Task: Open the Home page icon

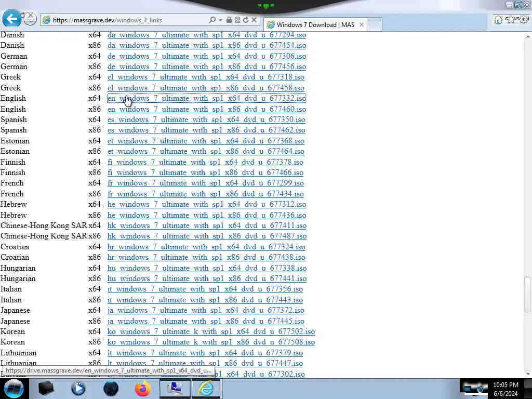Action: click(x=498, y=20)
